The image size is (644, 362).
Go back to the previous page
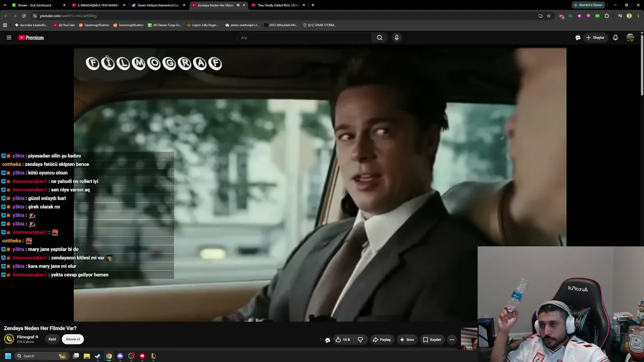[6, 16]
